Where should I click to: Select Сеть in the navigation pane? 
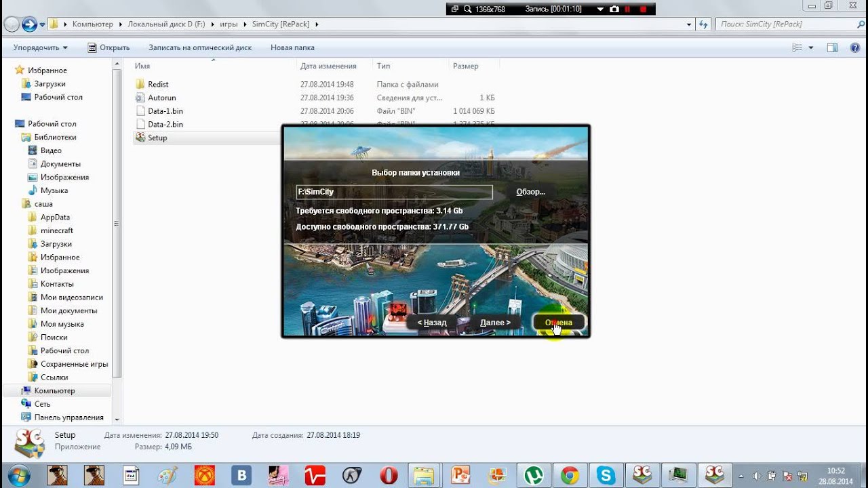(42, 404)
